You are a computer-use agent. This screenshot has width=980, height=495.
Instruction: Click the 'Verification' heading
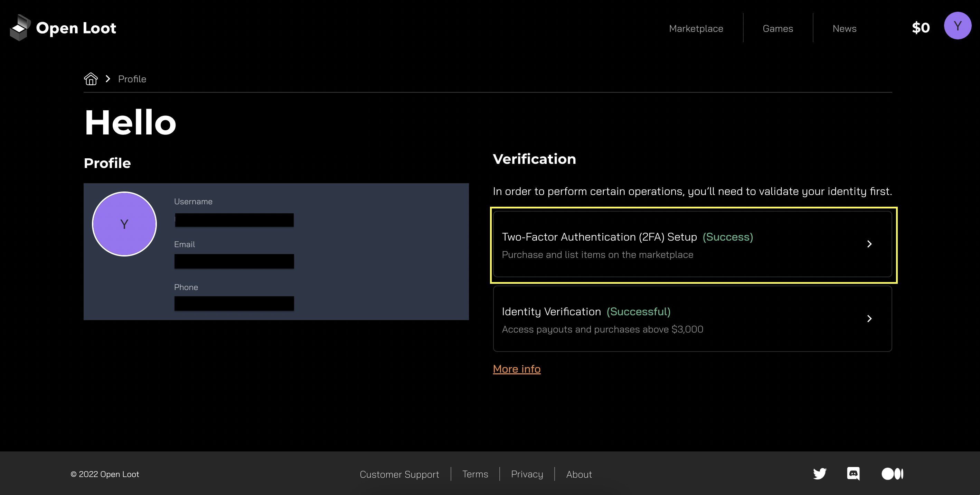[x=534, y=159]
